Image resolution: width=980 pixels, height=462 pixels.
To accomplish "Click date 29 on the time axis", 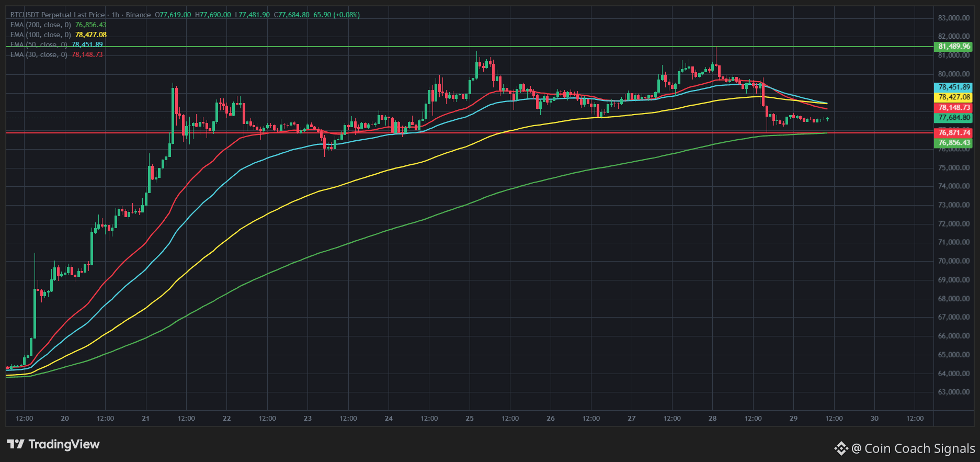I will [793, 418].
